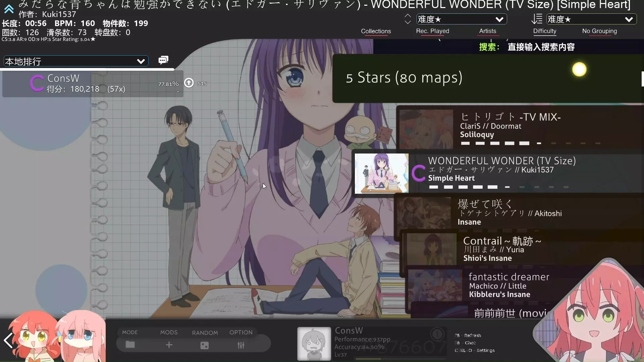Click the ヒトリゴト beatmap thumbnail
This screenshot has width=644, height=362.
426,129
